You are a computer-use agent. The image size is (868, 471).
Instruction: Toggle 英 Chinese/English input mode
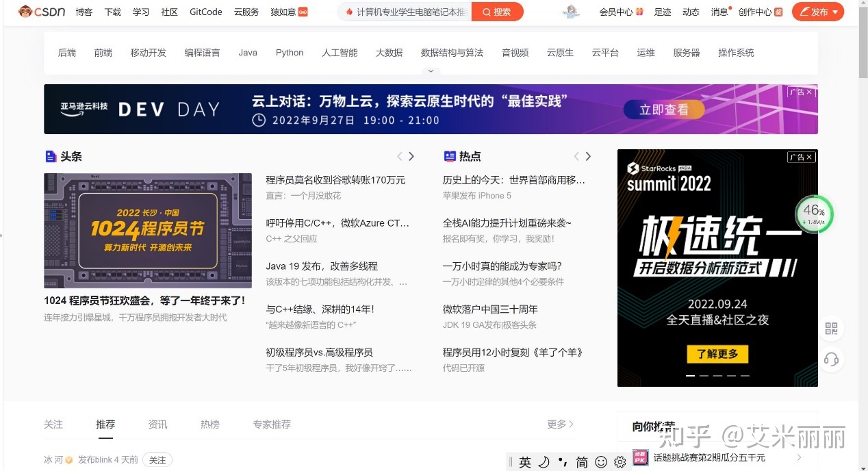tap(524, 462)
